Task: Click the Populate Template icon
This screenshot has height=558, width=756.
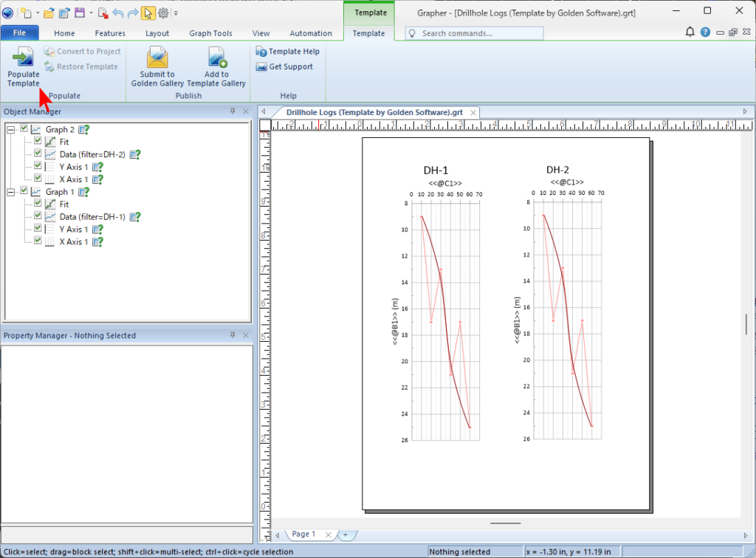Action: [x=23, y=57]
